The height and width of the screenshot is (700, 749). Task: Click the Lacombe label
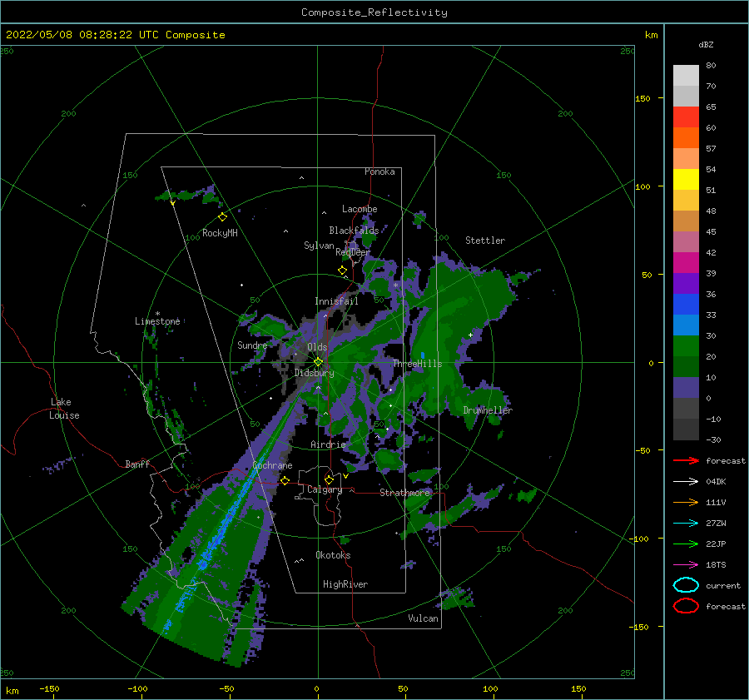pyautogui.click(x=360, y=209)
